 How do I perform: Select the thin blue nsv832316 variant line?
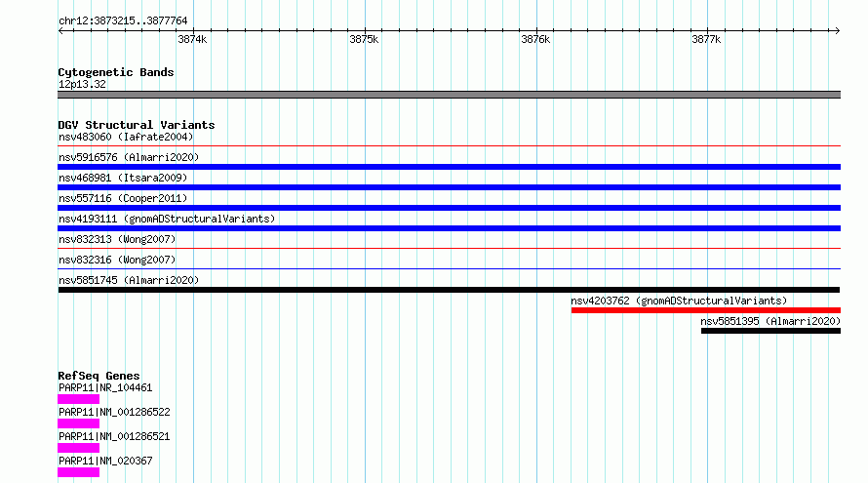click(449, 269)
